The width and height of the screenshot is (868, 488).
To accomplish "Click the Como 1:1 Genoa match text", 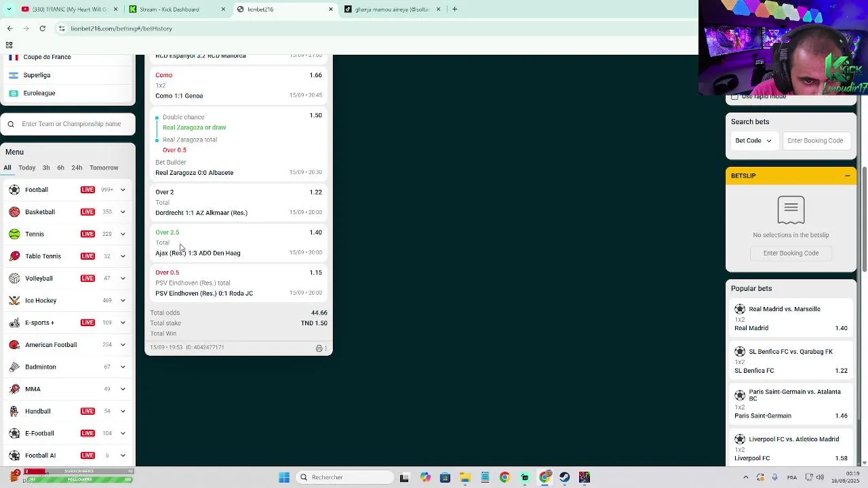I will (x=179, y=96).
